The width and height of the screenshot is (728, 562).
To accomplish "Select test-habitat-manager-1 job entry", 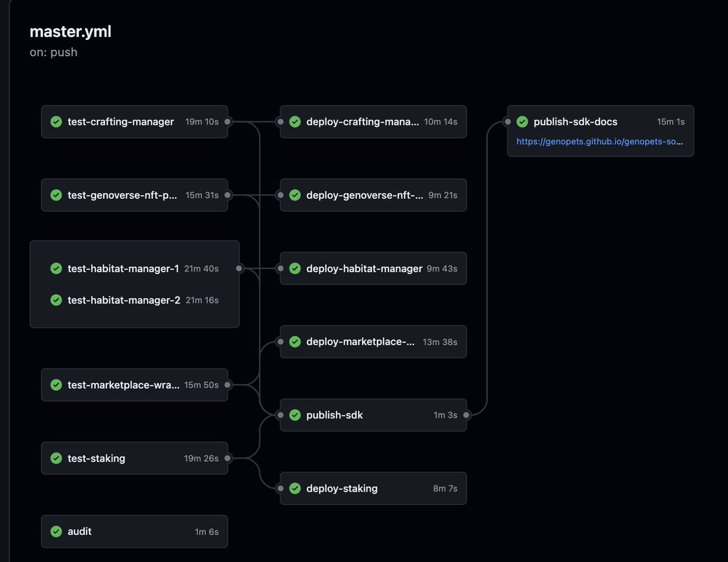I will [x=135, y=269].
